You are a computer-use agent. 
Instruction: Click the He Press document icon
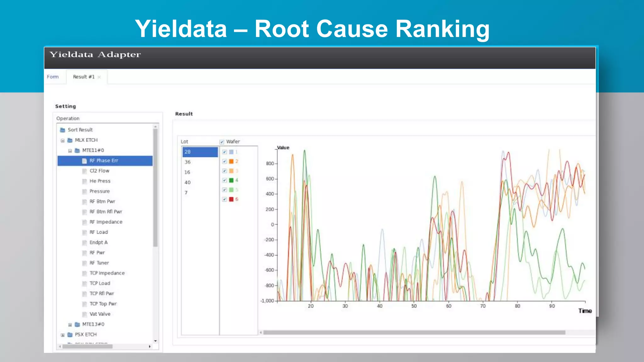(84, 181)
